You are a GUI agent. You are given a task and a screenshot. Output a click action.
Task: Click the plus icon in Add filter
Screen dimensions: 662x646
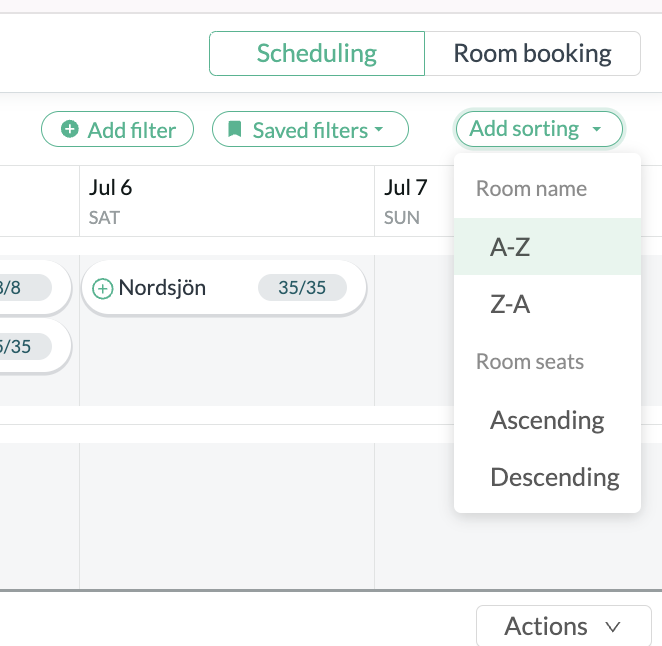tap(70, 129)
